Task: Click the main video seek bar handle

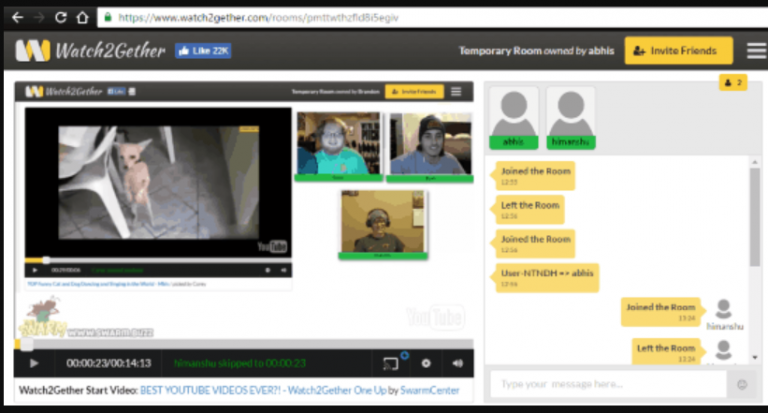Action: click(26, 344)
